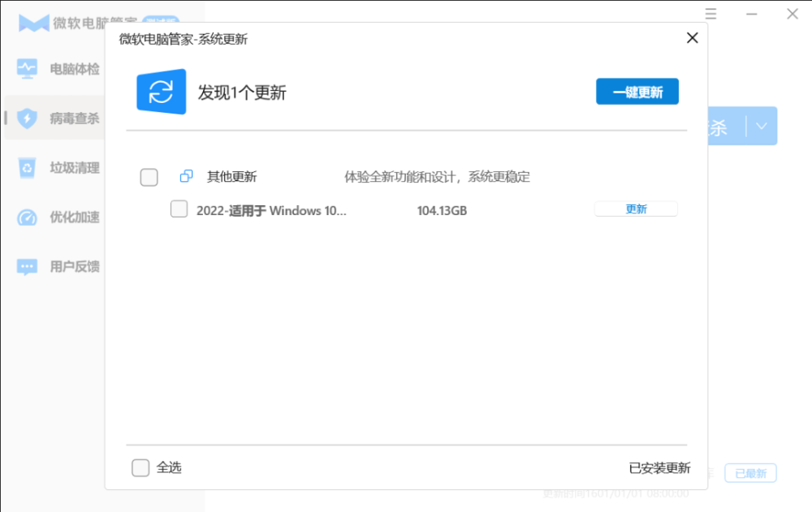The height and width of the screenshot is (512, 812).
Task: Switch to the 电脑体检 sidebar tab
Action: tap(74, 69)
